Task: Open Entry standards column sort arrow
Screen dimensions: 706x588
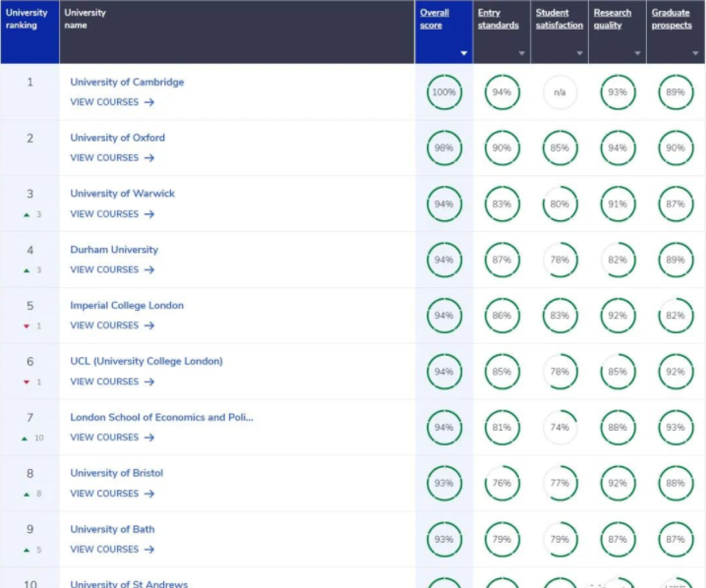Action: pos(522,54)
